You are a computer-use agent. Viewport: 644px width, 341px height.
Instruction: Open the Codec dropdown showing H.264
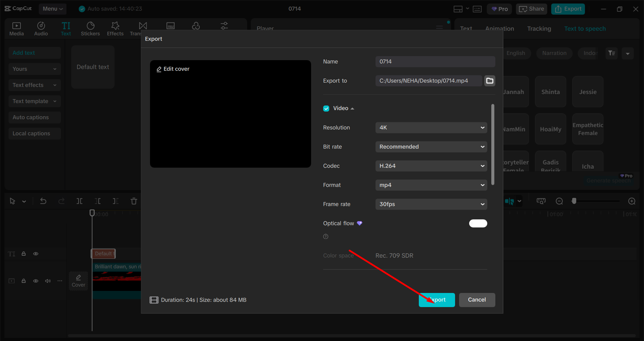tap(431, 166)
